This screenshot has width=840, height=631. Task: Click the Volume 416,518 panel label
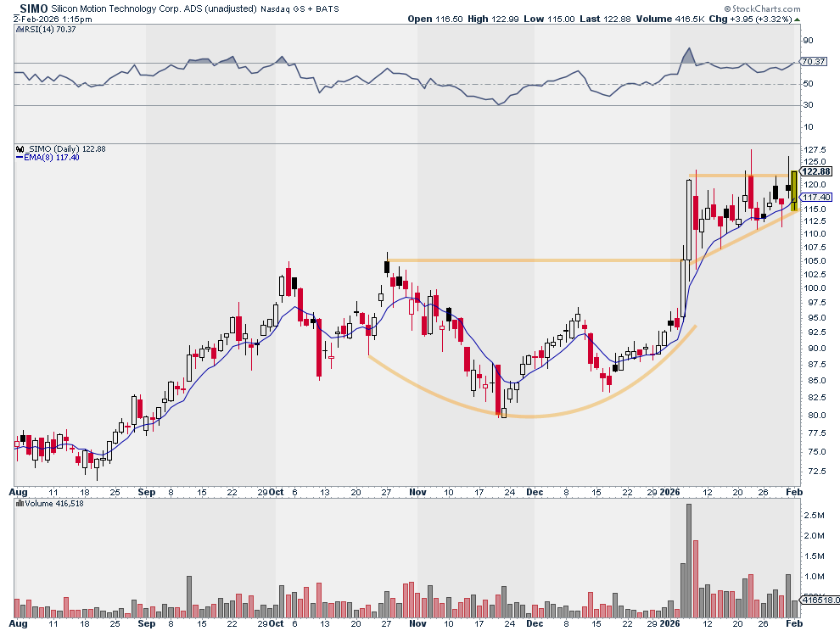coord(54,504)
